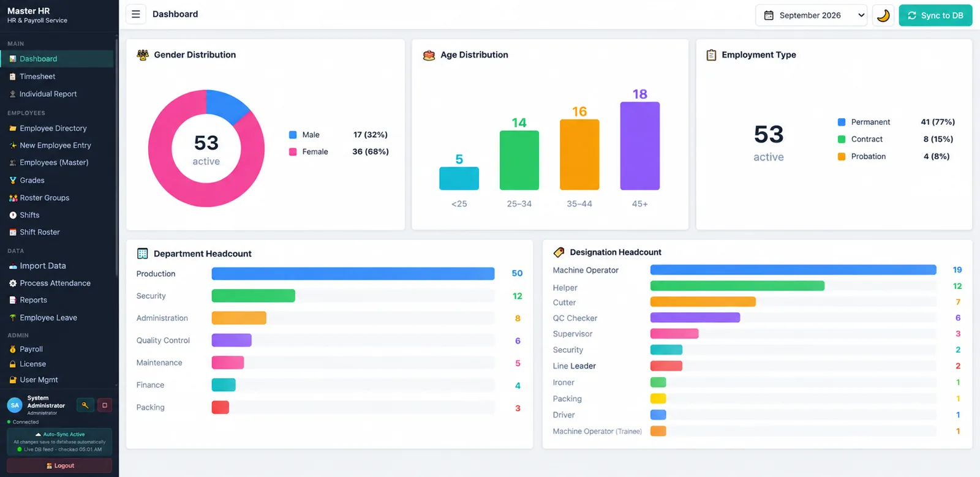Viewport: 980px width, 477px height.
Task: Click the Machine Operator designation bar
Action: point(793,269)
